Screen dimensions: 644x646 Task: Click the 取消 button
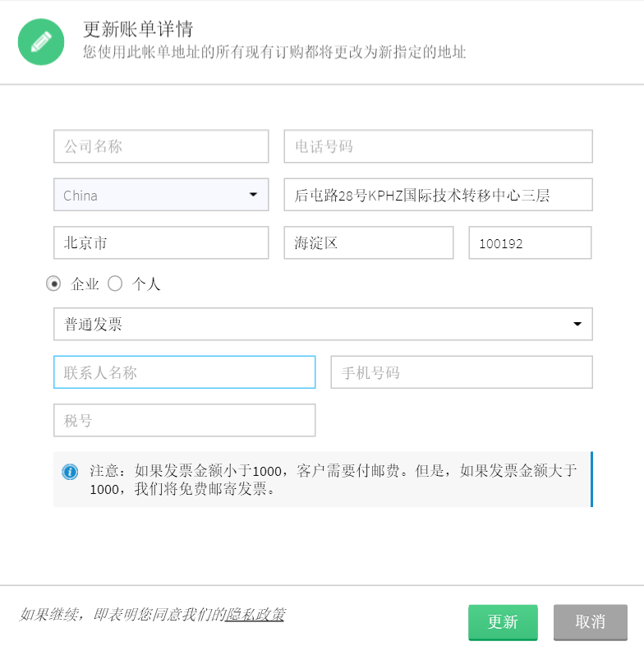point(590,622)
